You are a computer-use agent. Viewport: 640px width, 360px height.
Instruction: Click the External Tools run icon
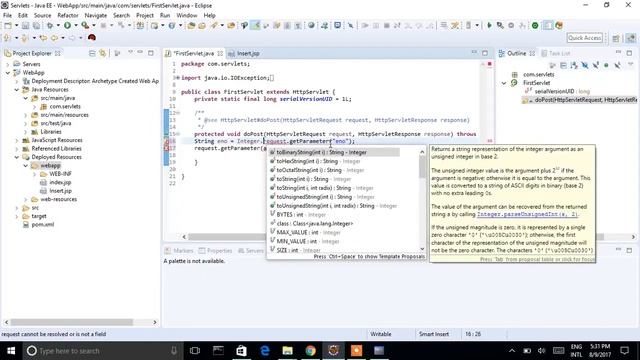pyautogui.click(x=85, y=26)
